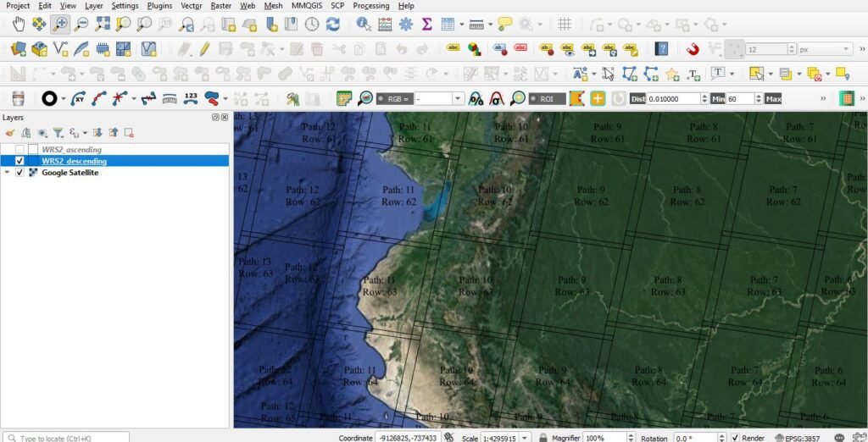This screenshot has width=868, height=442.
Task: Click the Statistical Summary sigma icon
Action: (x=426, y=25)
